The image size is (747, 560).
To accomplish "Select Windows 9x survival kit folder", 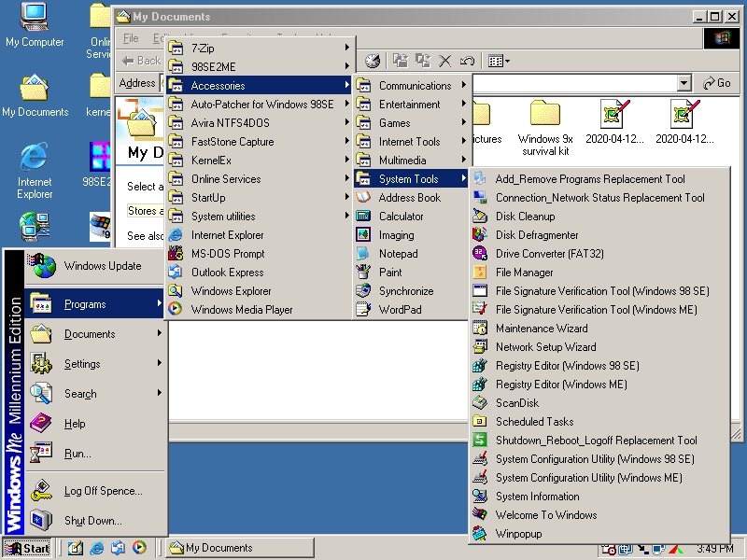I will 545,128.
